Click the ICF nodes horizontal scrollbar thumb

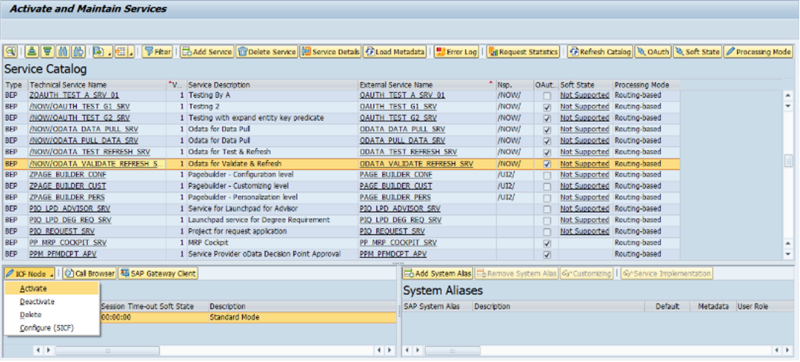click(107, 350)
